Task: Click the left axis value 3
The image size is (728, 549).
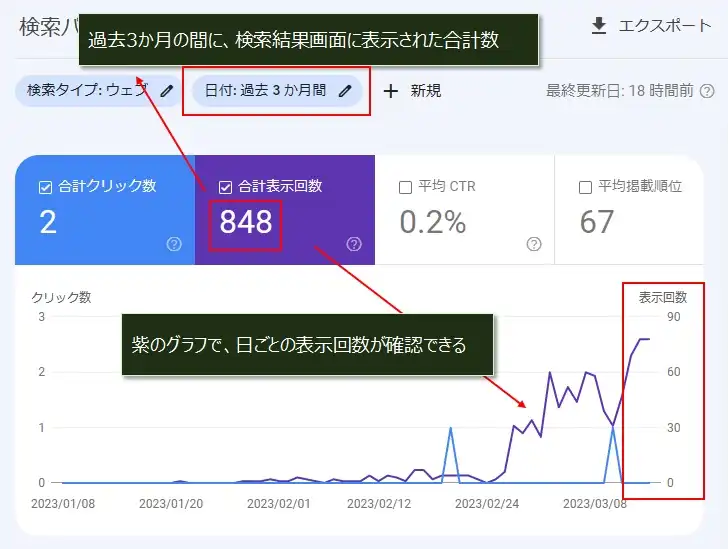Action: (42, 317)
